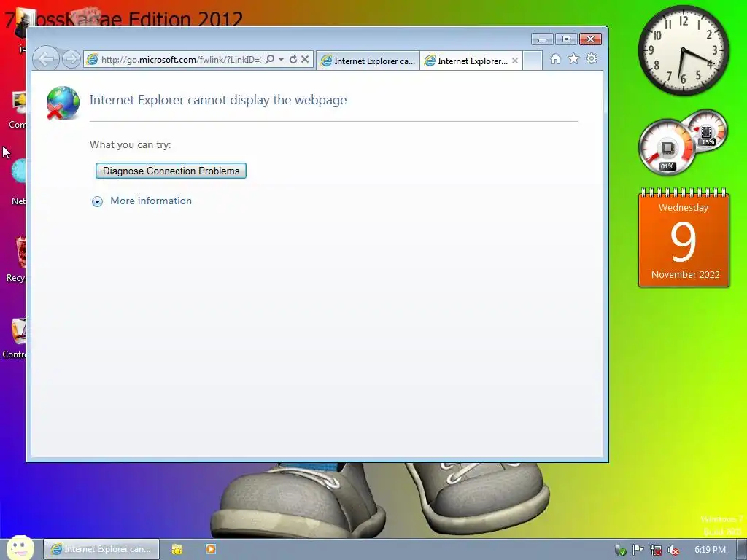Click the 'What you can try:' text

(x=130, y=145)
